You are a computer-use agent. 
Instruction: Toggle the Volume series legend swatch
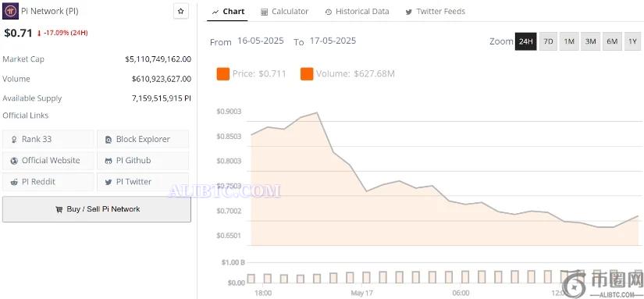tap(307, 74)
